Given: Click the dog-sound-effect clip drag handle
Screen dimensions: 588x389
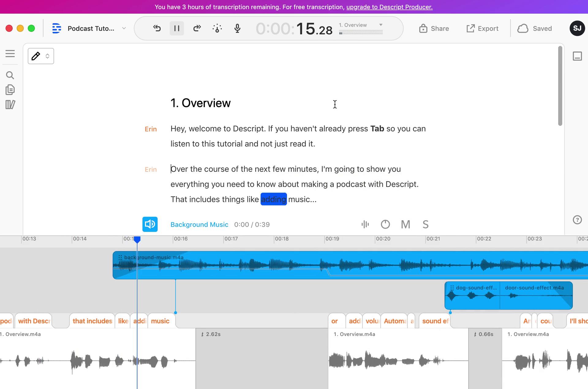Looking at the screenshot, I should [452, 288].
